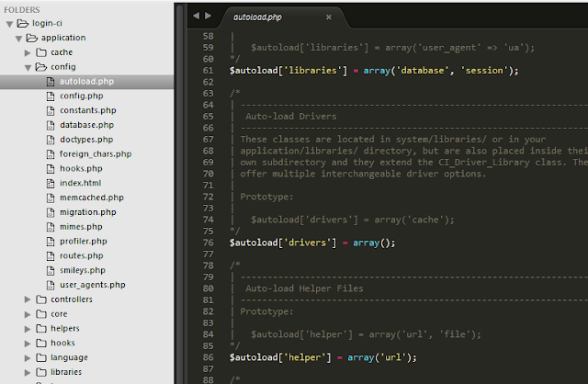Click the 'database' string on line 61
The image size is (588, 384).
423,71
